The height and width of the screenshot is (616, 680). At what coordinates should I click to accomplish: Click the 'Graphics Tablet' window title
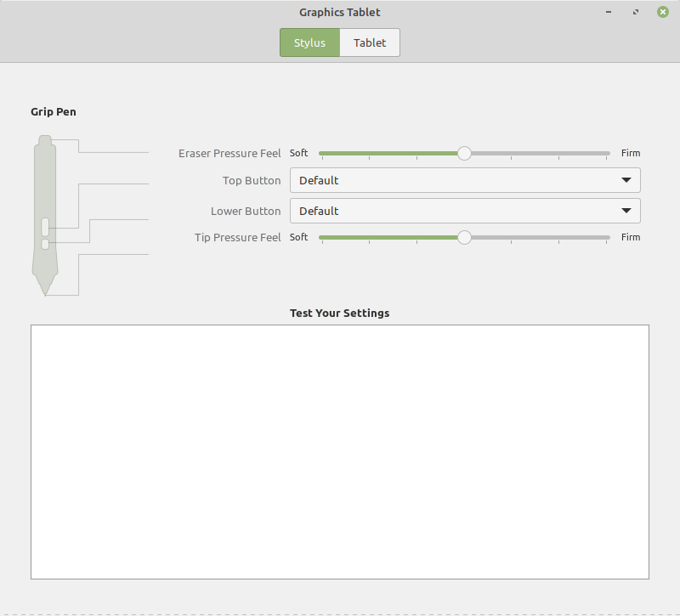pos(339,12)
